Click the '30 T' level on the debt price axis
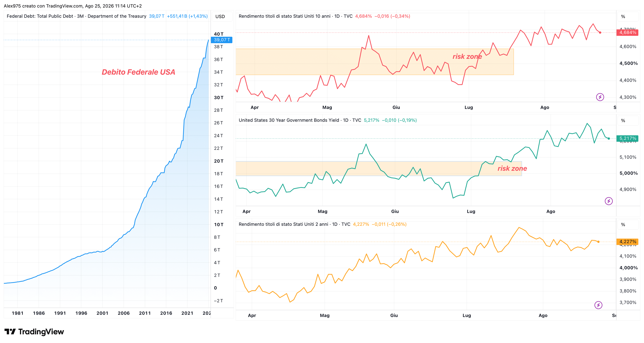644x343 pixels. (219, 98)
